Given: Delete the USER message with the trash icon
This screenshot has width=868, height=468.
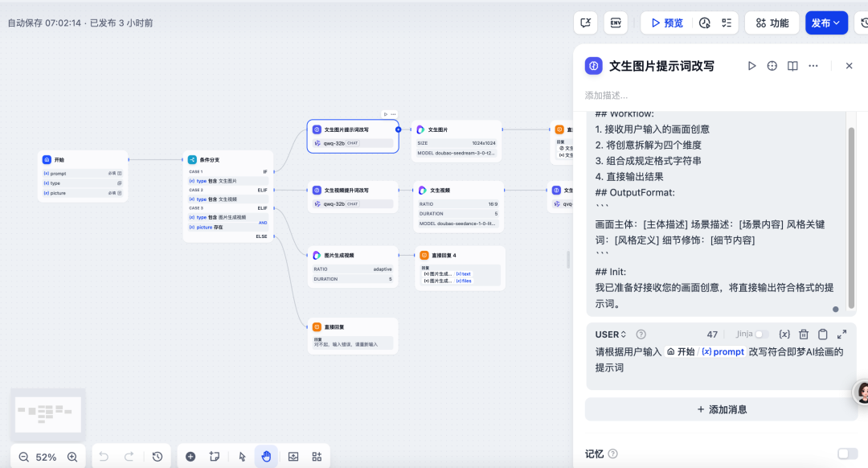Looking at the screenshot, I should pos(804,335).
